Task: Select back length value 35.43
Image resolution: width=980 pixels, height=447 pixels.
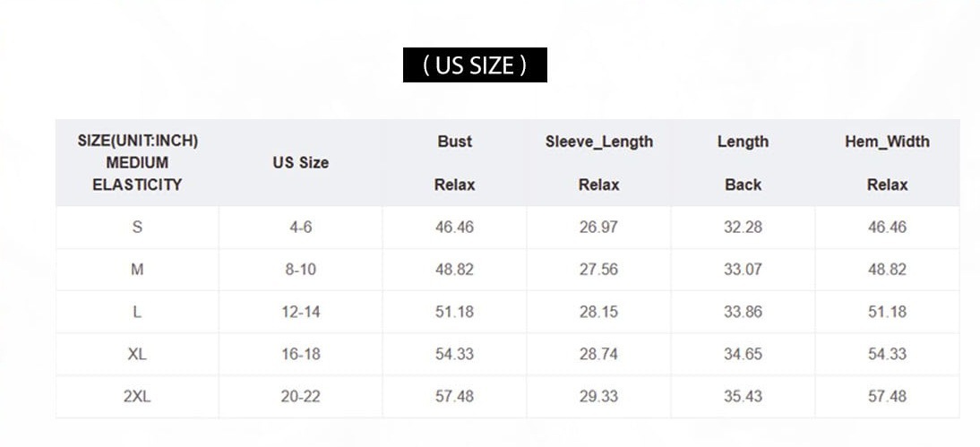Action: [x=743, y=396]
